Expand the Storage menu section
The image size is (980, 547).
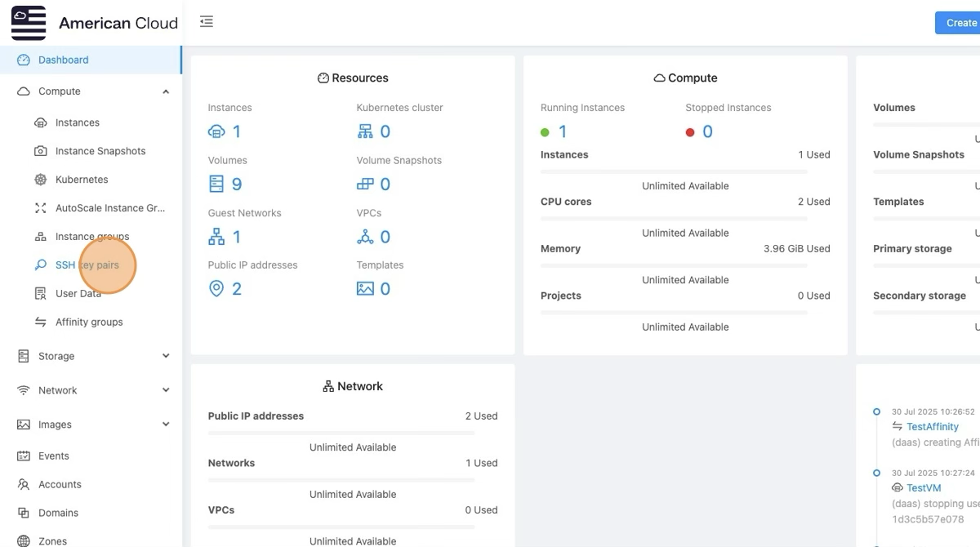coord(166,356)
